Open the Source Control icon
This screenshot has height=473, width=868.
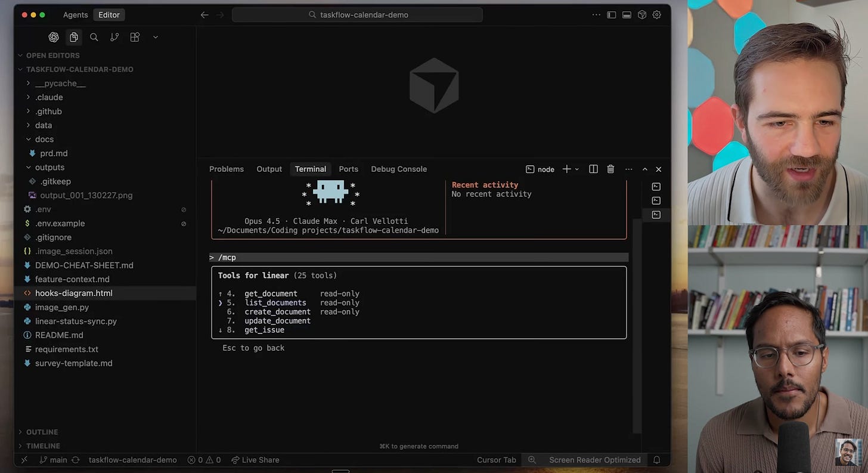click(x=114, y=37)
